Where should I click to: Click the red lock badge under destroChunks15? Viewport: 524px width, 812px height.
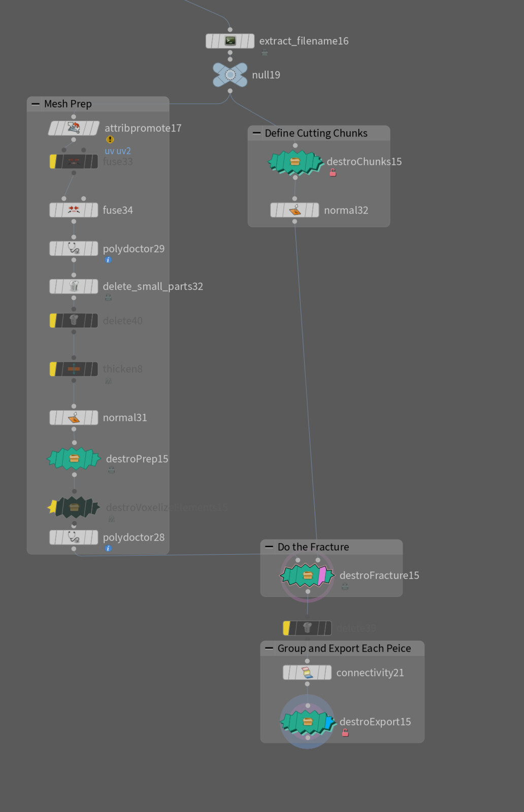click(333, 173)
